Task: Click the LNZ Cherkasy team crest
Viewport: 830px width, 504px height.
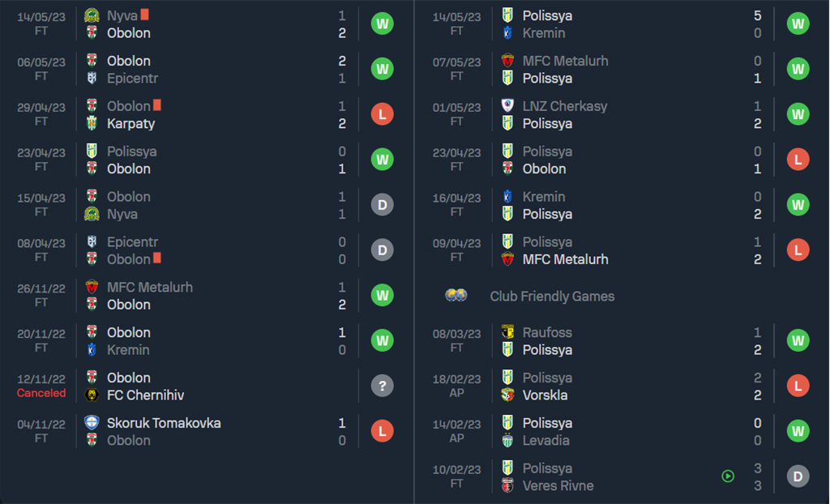Action: pos(507,106)
